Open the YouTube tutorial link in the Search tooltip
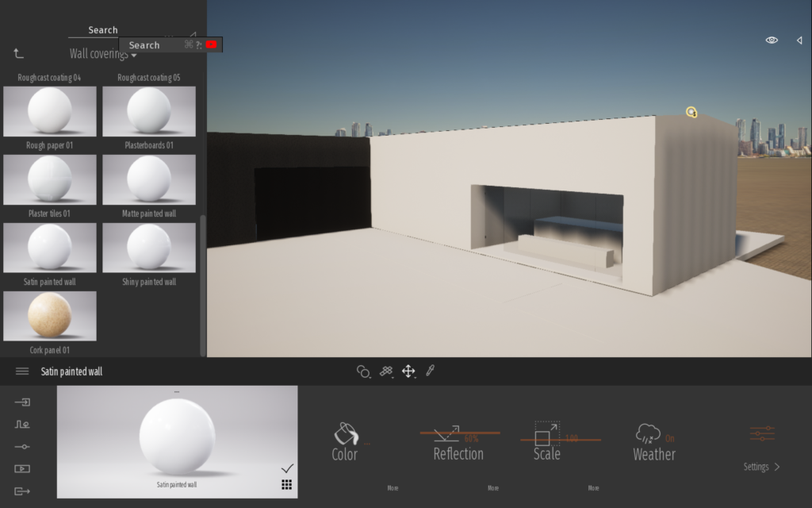Screen dimensions: 812x508 pyautogui.click(x=212, y=45)
